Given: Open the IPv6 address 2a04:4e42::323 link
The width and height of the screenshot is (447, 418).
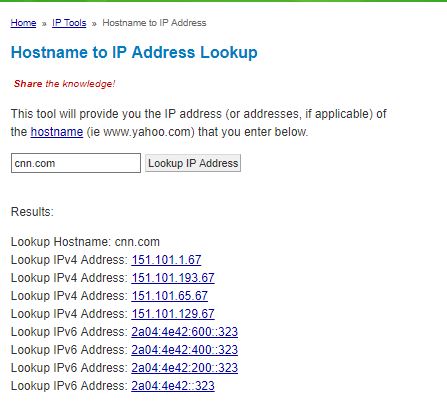Looking at the screenshot, I should point(173,386).
